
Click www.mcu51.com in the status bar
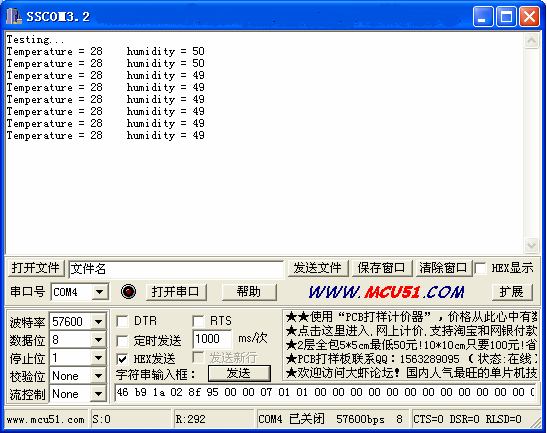pos(46,420)
